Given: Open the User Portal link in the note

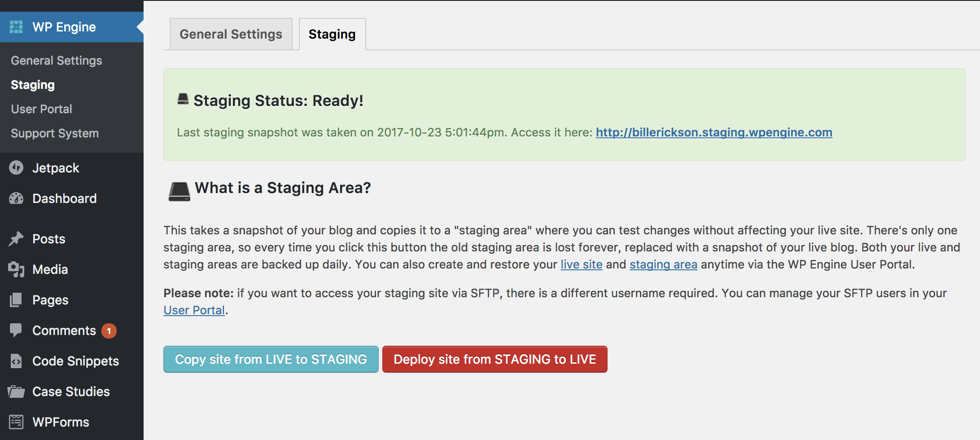Looking at the screenshot, I should click(x=194, y=310).
